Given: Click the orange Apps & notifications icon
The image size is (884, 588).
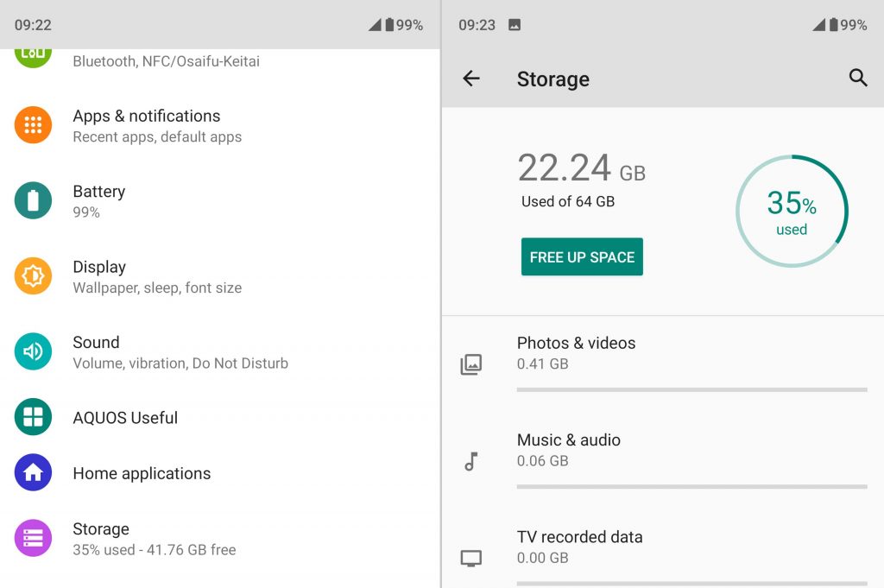Looking at the screenshot, I should click(33, 124).
